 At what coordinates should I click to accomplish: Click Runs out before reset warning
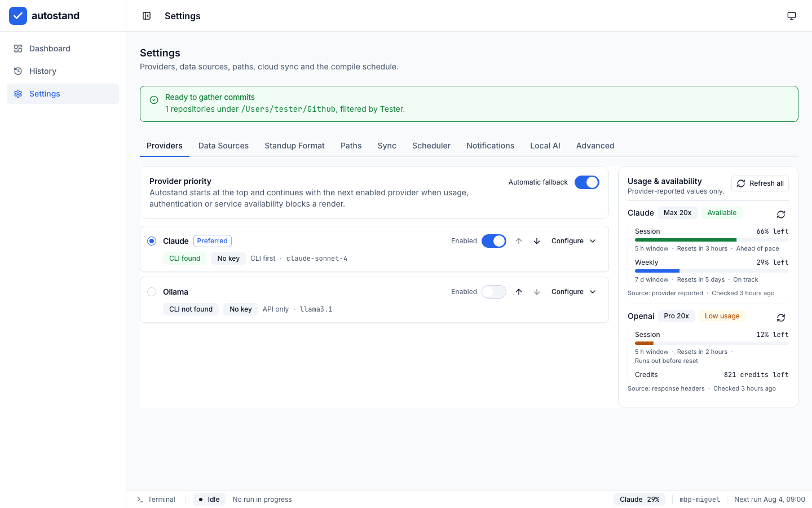tap(667, 361)
